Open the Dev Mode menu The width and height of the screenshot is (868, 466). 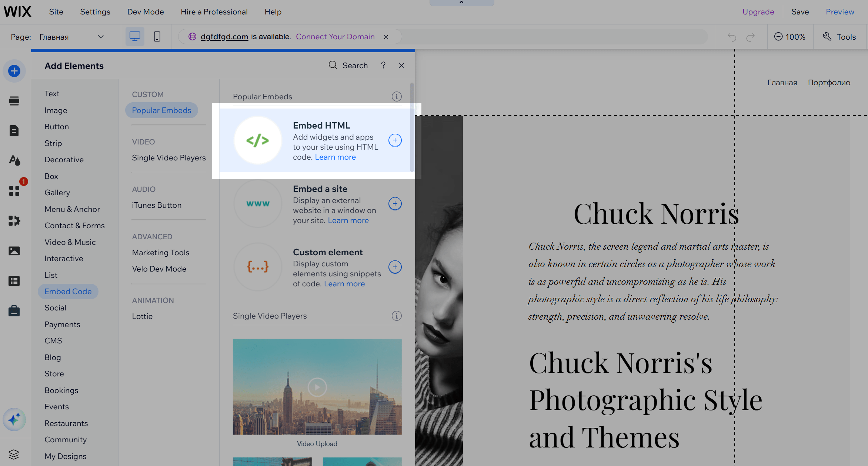pos(146,12)
